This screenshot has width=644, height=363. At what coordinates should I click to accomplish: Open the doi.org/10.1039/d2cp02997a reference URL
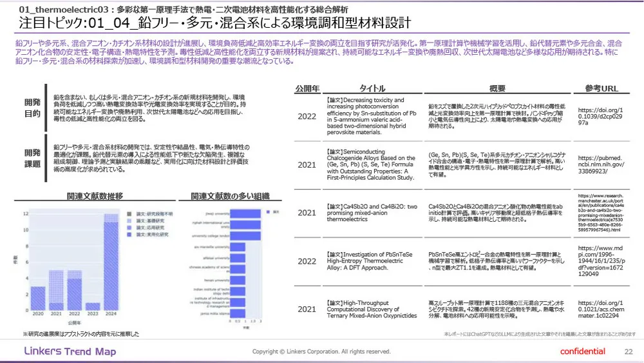pyautogui.click(x=600, y=116)
